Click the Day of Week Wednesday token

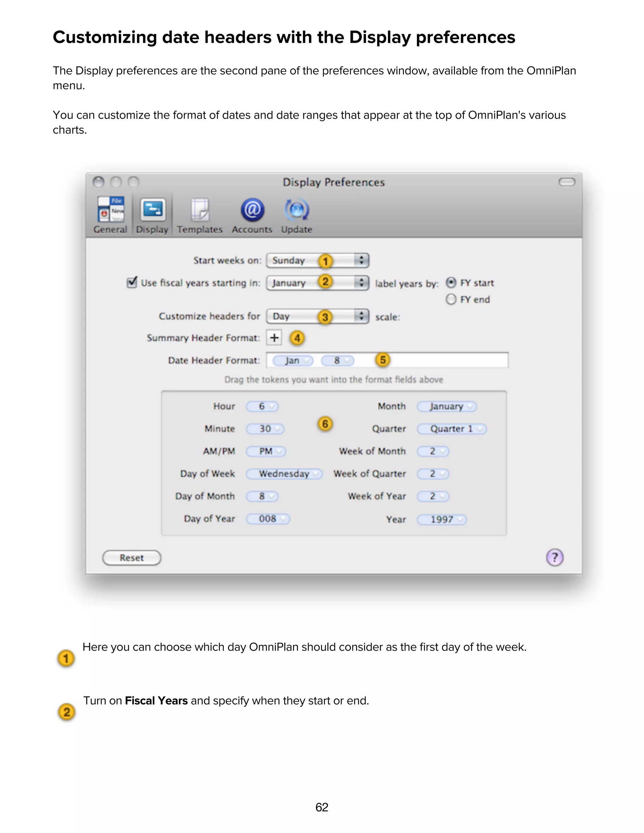[x=284, y=474]
